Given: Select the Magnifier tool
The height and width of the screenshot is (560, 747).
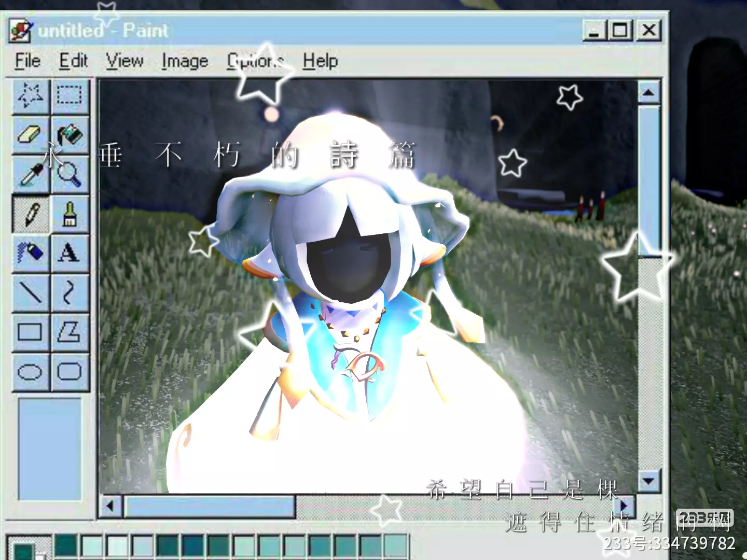Looking at the screenshot, I should (x=70, y=174).
